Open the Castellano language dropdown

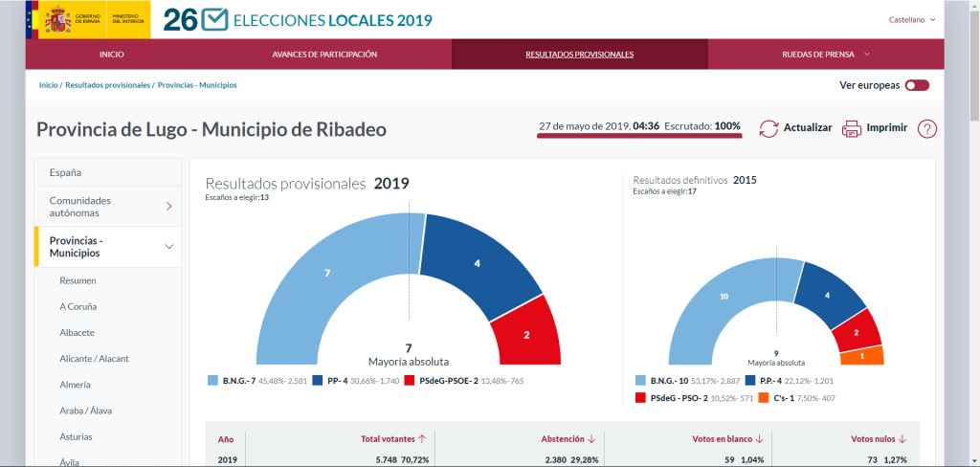pos(911,19)
